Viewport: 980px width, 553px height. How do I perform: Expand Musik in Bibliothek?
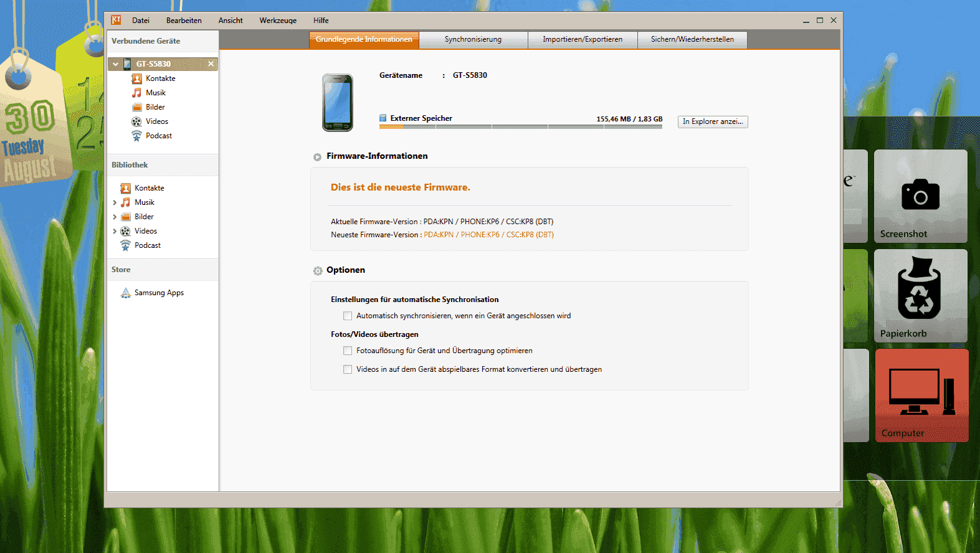coord(115,202)
